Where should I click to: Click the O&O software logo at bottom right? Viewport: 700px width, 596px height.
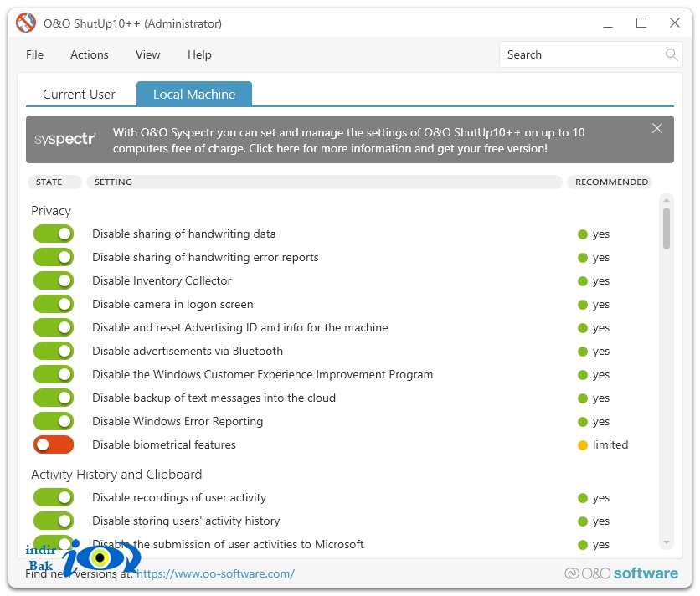[x=621, y=573]
